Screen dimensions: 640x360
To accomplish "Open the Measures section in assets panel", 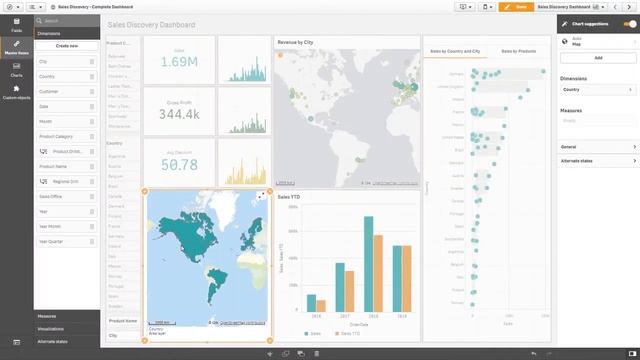I will click(67, 316).
